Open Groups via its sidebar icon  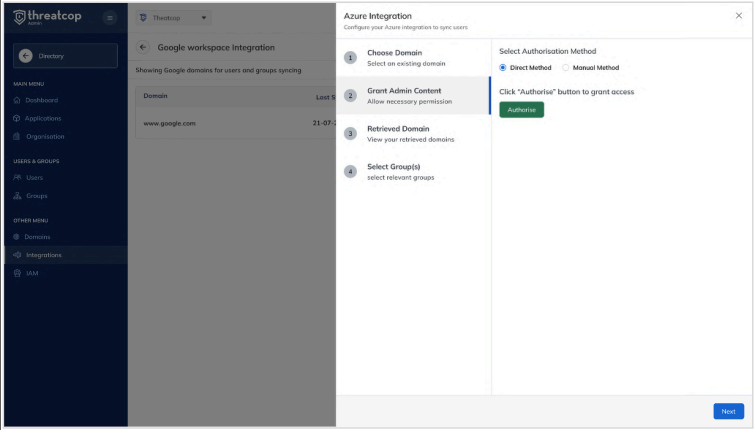coord(17,196)
